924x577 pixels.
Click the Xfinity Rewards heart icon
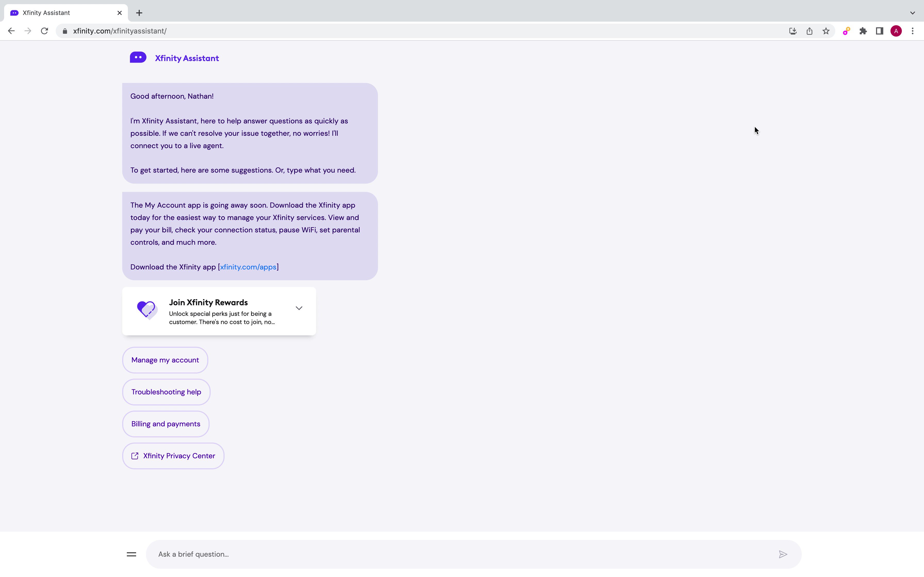147,309
